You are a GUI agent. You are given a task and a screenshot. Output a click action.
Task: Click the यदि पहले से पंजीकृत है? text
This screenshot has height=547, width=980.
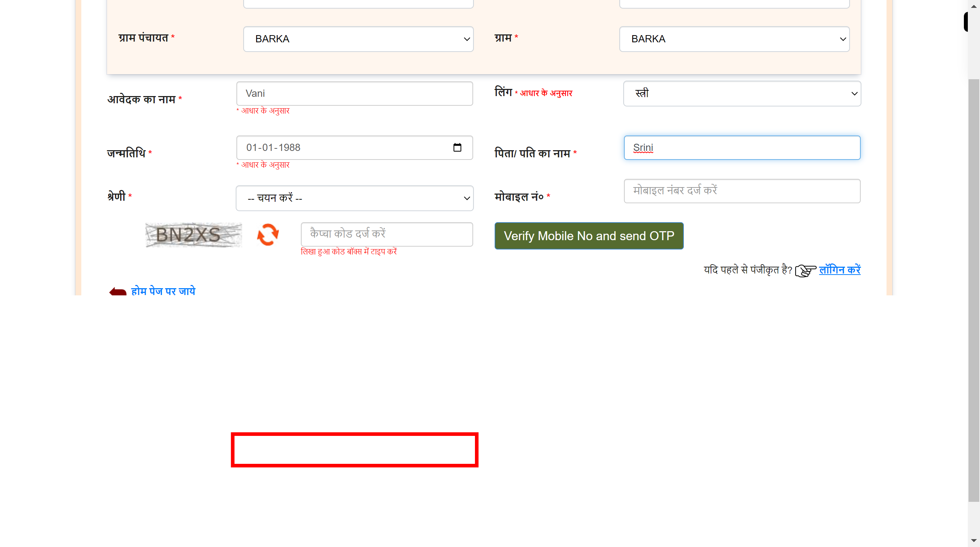[x=748, y=270]
